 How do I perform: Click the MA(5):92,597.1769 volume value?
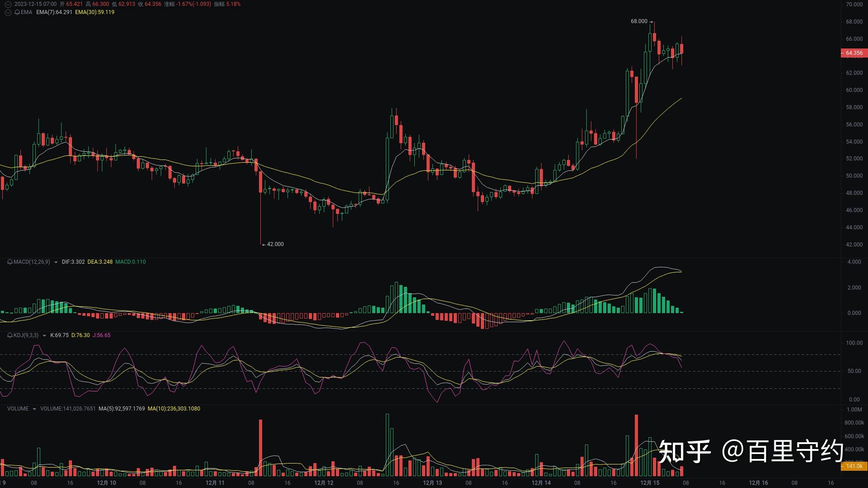[x=122, y=409]
